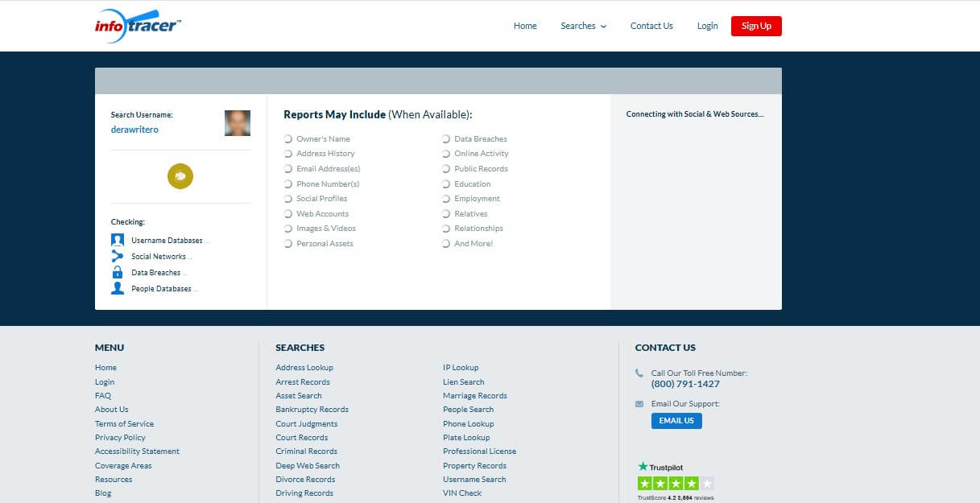Click the People Databases silhouette icon
Viewport: 980px width, 503px height.
118,289
